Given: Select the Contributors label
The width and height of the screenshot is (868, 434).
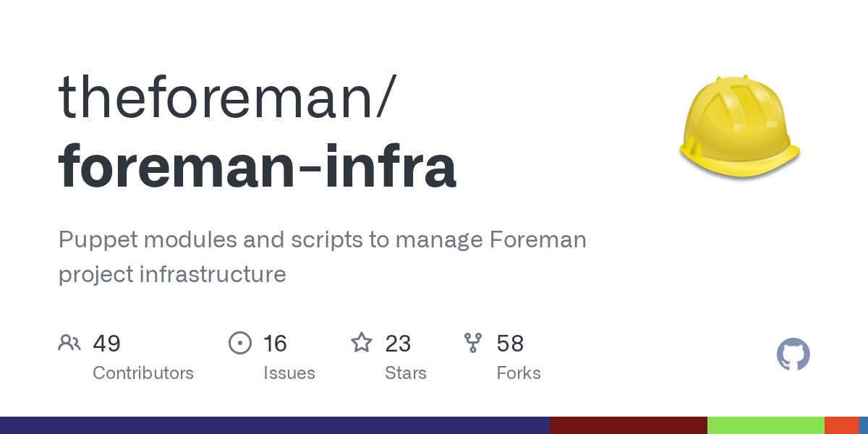Looking at the screenshot, I should pyautogui.click(x=143, y=373).
